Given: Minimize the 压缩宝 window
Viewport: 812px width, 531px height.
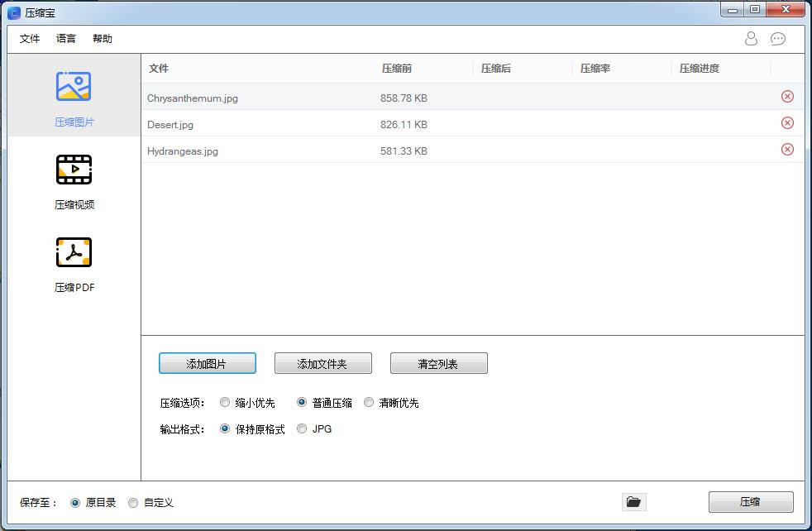Looking at the screenshot, I should point(733,9).
